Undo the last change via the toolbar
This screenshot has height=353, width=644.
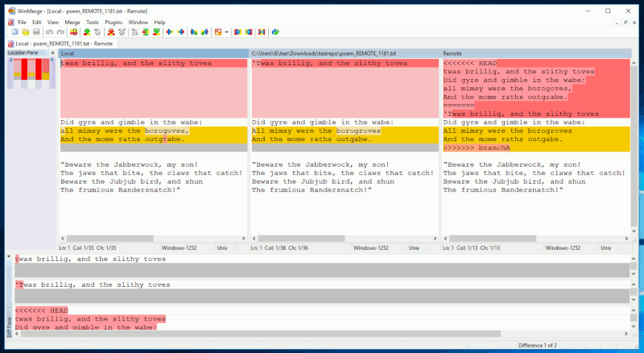pos(49,32)
